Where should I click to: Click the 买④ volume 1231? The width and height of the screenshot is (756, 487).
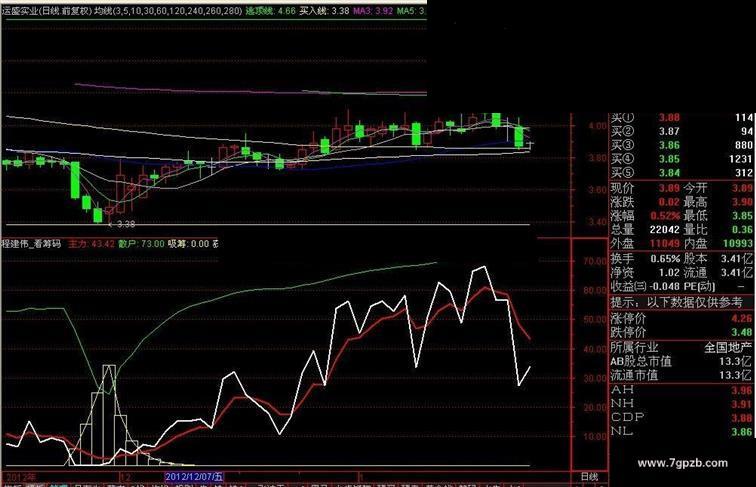(741, 159)
